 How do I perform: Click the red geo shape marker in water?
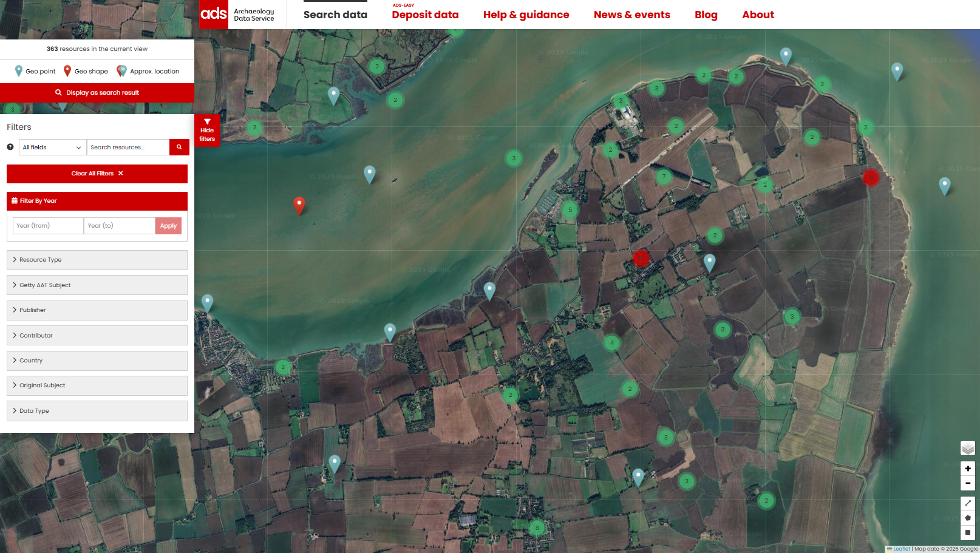[x=299, y=204]
